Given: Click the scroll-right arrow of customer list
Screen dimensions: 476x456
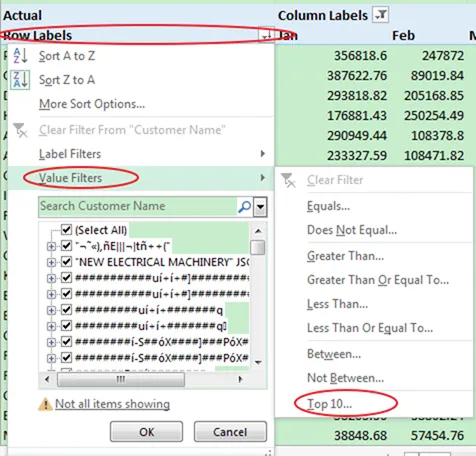Looking at the screenshot, I should pyautogui.click(x=240, y=379).
